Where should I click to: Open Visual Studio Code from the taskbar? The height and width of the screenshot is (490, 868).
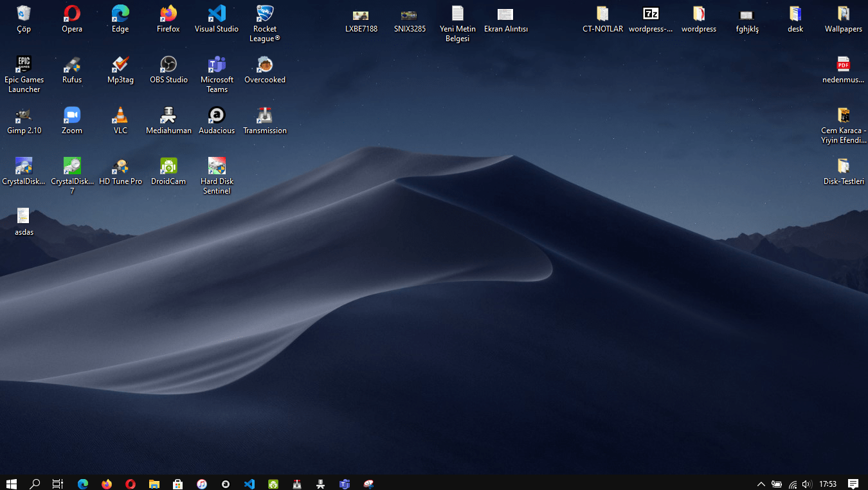pos(249,484)
